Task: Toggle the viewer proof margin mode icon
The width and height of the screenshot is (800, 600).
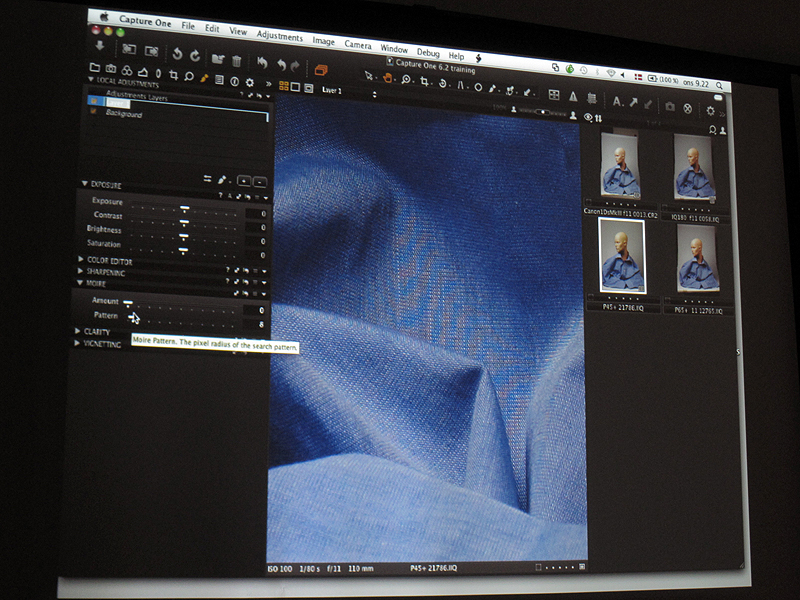Action: [x=309, y=88]
